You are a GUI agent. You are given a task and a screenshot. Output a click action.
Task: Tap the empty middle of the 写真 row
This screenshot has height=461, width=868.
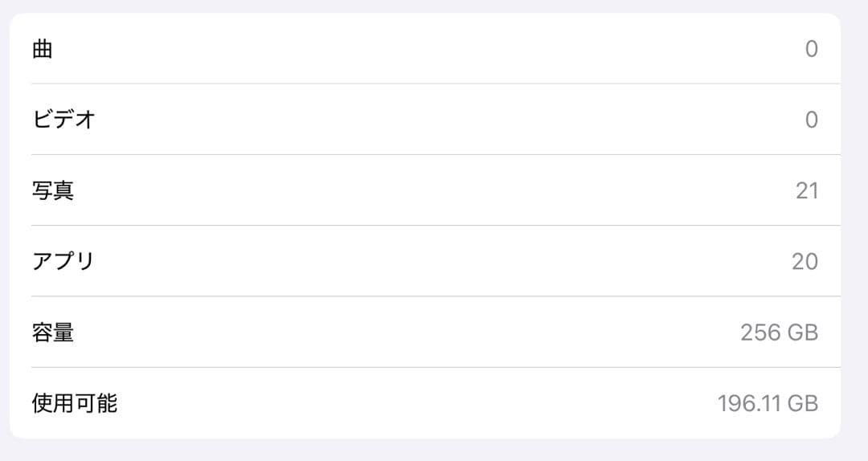[x=402, y=190]
